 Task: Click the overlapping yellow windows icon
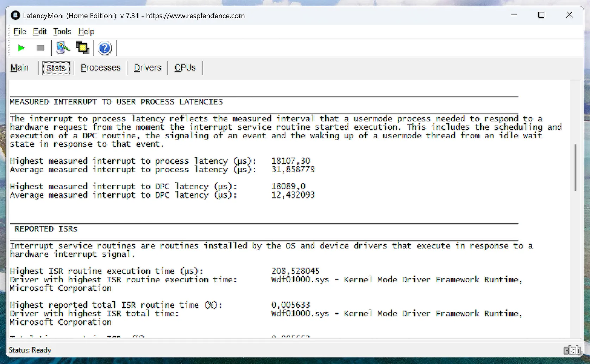[x=83, y=48]
